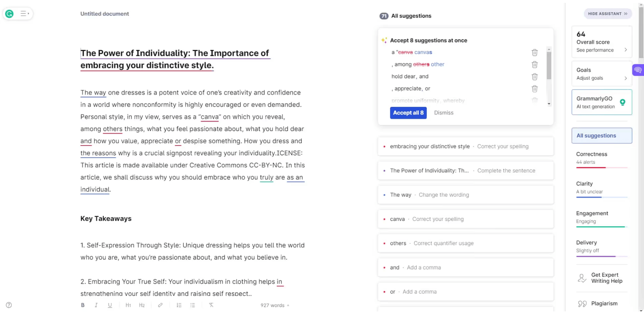Toggle italic formatting in the editor toolbar
Image resolution: width=644 pixels, height=315 pixels.
96,305
